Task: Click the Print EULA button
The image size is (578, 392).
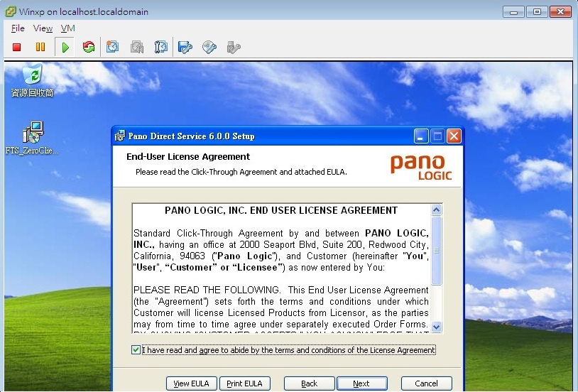Action: [x=245, y=383]
